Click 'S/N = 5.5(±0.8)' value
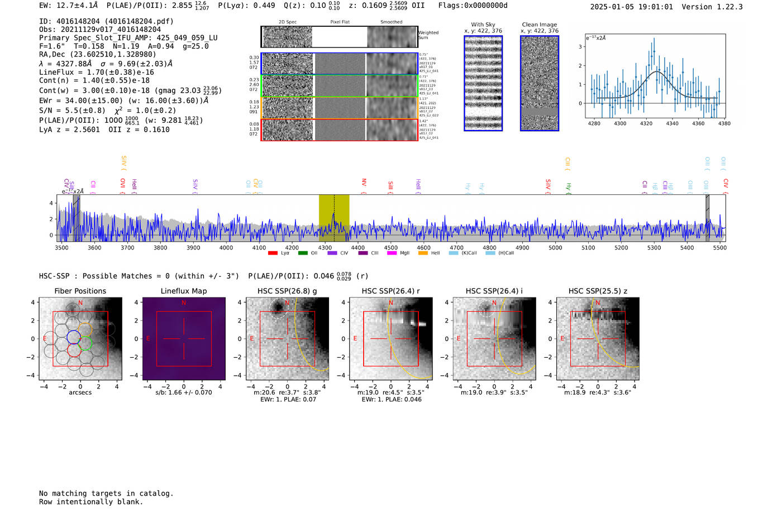This screenshot has width=782, height=532. click(72, 111)
